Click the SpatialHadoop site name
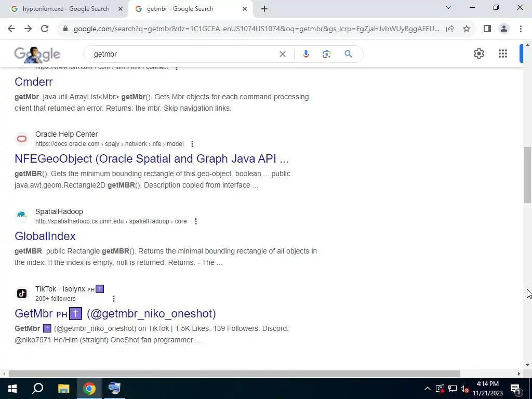The height and width of the screenshot is (399, 532). [x=59, y=211]
